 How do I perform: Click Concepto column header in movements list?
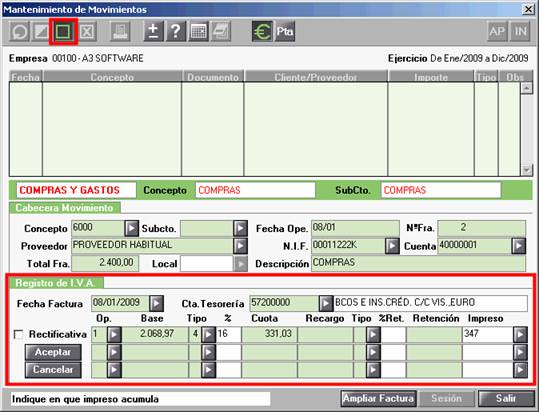click(112, 77)
